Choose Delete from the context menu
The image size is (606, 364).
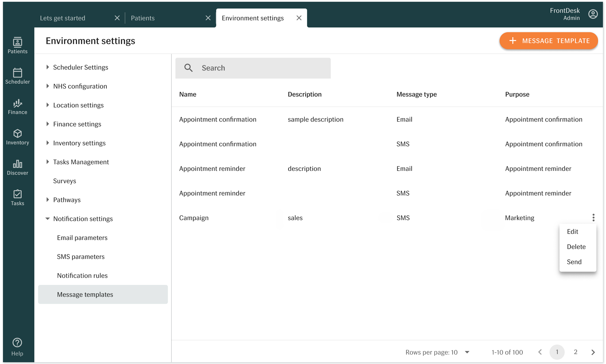pyautogui.click(x=576, y=246)
